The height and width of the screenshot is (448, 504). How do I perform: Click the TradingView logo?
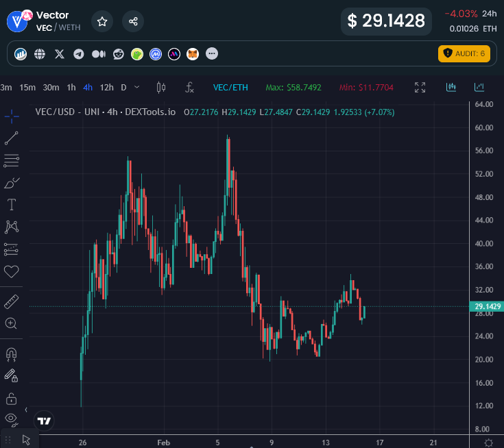pyautogui.click(x=44, y=421)
